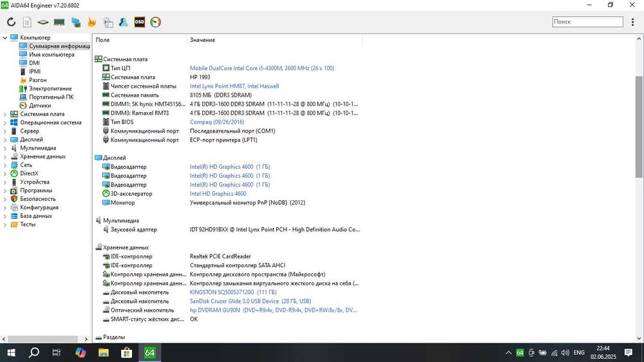Select Имя компьютера tree item
This screenshot has height=362, width=644.
tap(52, 55)
